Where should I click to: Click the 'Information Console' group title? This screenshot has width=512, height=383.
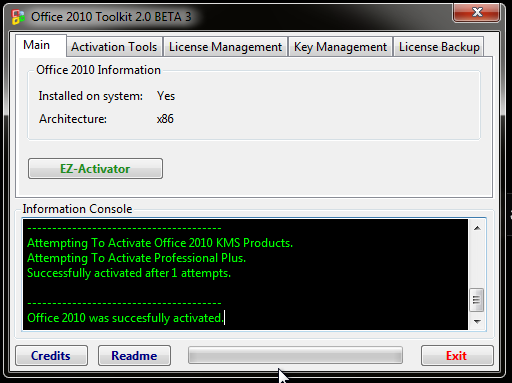coord(77,209)
